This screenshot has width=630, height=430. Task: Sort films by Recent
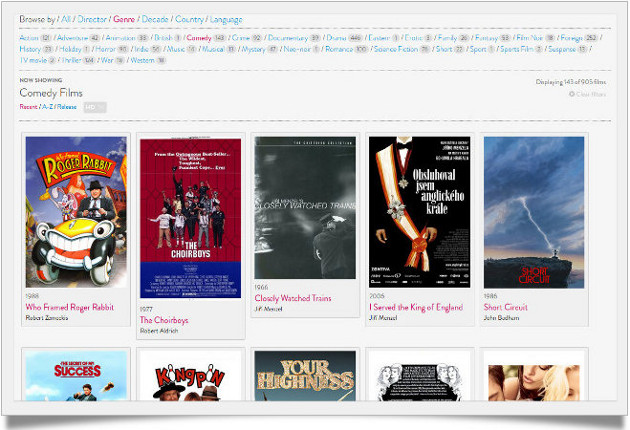pyautogui.click(x=29, y=107)
